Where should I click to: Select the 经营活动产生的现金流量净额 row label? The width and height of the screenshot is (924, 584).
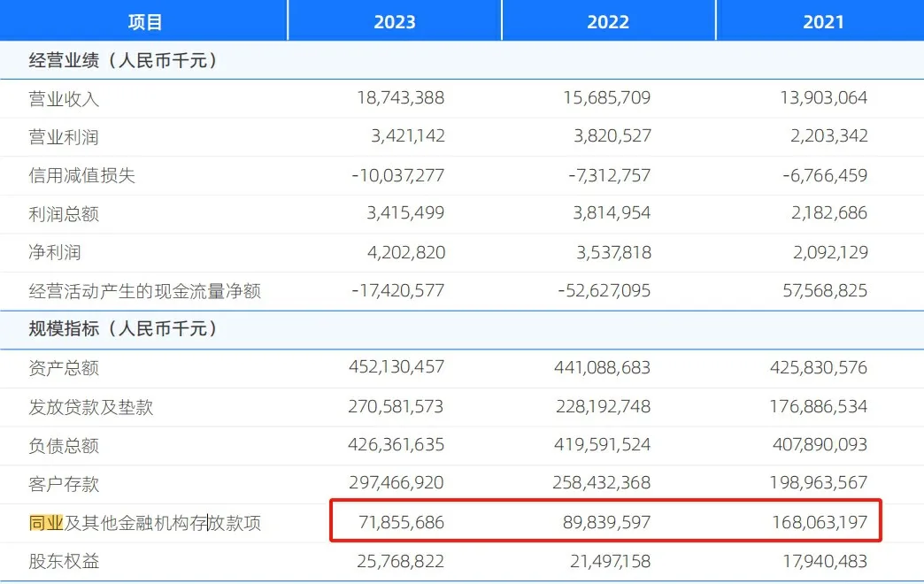tap(144, 291)
